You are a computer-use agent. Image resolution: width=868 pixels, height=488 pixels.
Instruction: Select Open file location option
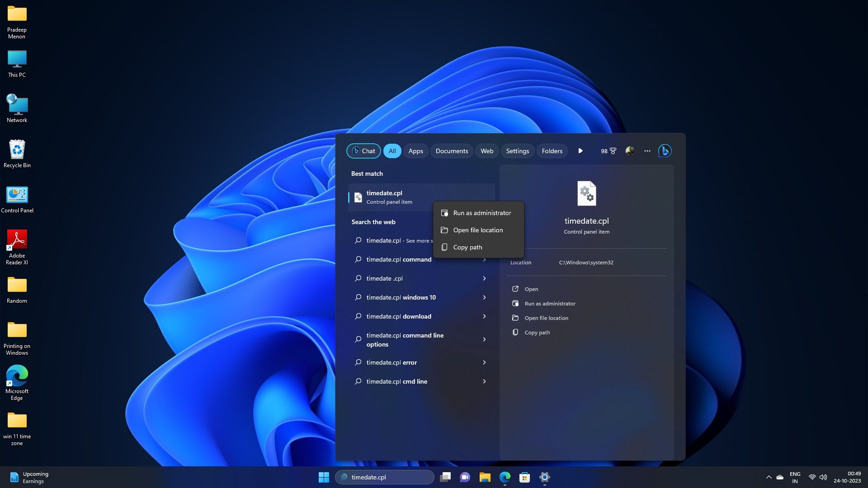coord(477,230)
